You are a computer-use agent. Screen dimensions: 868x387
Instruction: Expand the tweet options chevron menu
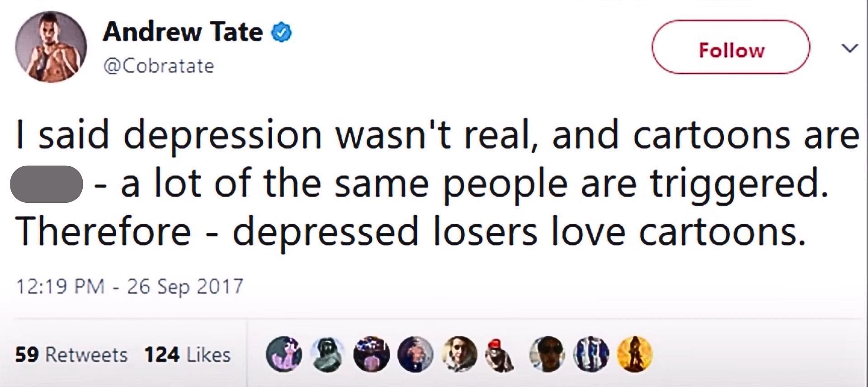point(849,48)
